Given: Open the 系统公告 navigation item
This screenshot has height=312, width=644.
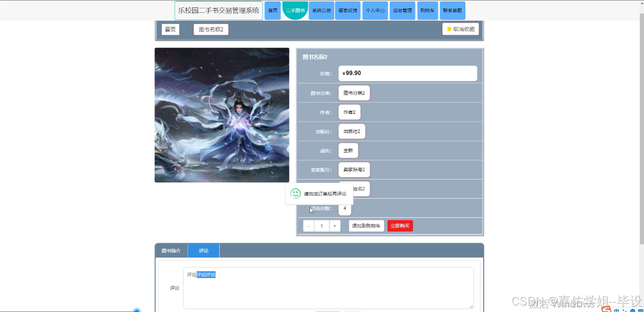Looking at the screenshot, I should (321, 11).
